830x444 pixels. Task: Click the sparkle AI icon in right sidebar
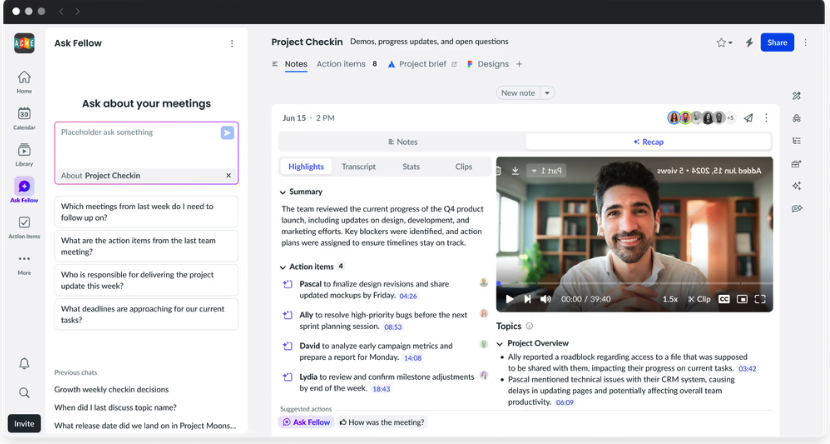[796, 186]
